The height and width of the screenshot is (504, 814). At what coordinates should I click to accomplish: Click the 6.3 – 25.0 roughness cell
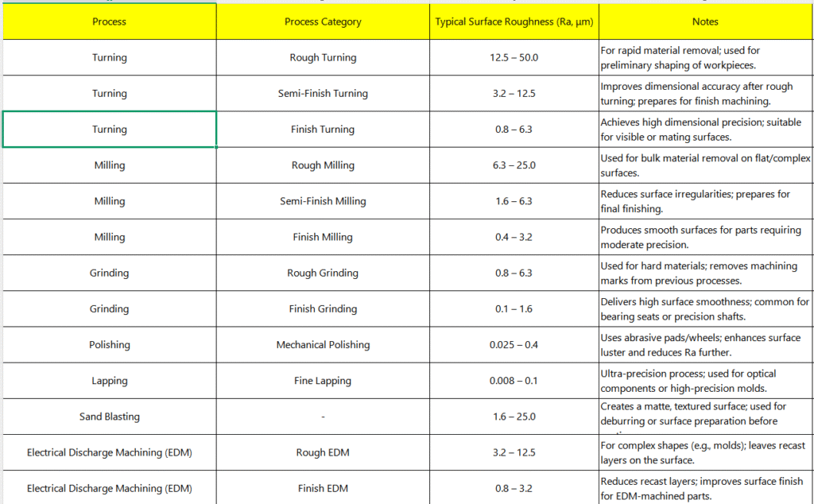514,165
